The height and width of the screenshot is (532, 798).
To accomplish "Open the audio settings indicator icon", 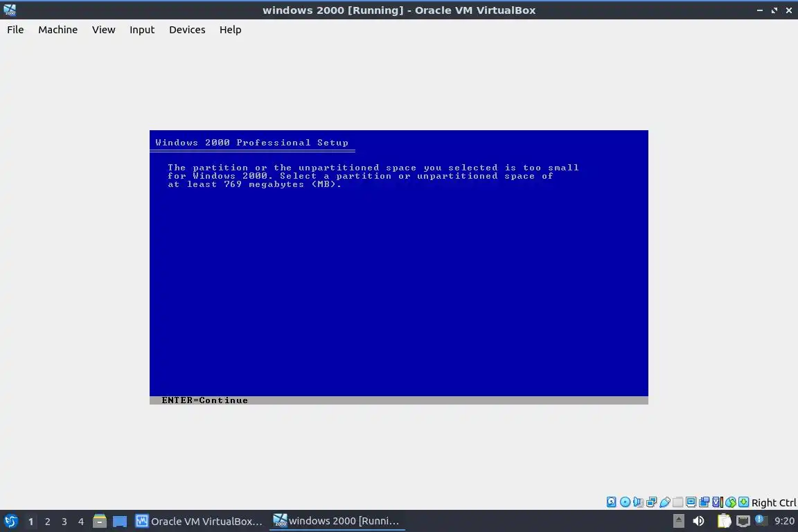I will coord(638,502).
